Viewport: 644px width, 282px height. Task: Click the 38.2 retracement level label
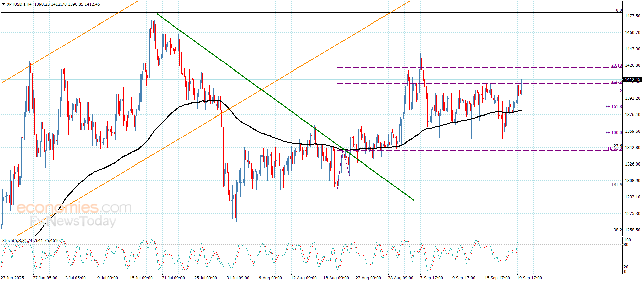pyautogui.click(x=618, y=230)
